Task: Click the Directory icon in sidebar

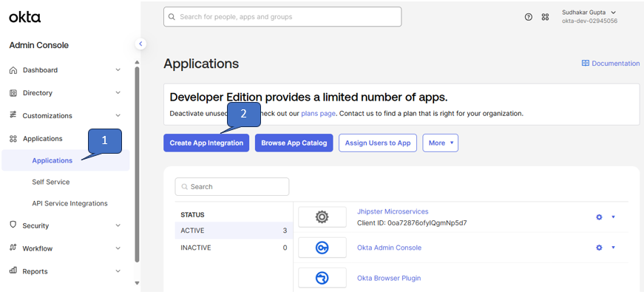Action: coord(13,93)
